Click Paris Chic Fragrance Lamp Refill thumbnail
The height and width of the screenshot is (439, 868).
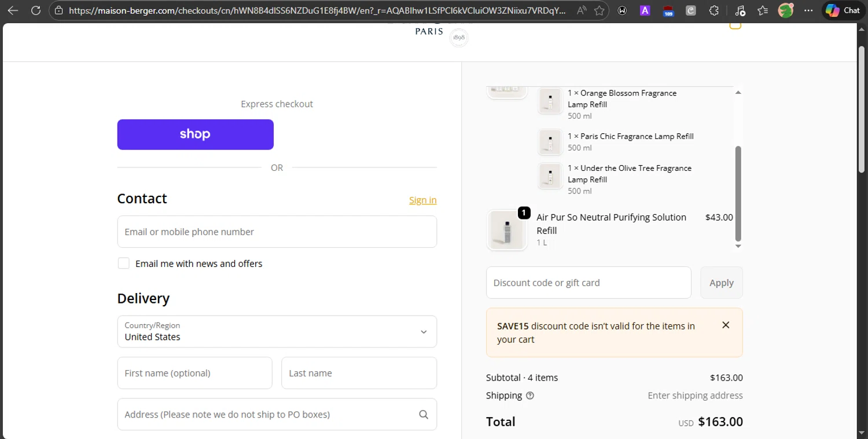click(x=550, y=142)
